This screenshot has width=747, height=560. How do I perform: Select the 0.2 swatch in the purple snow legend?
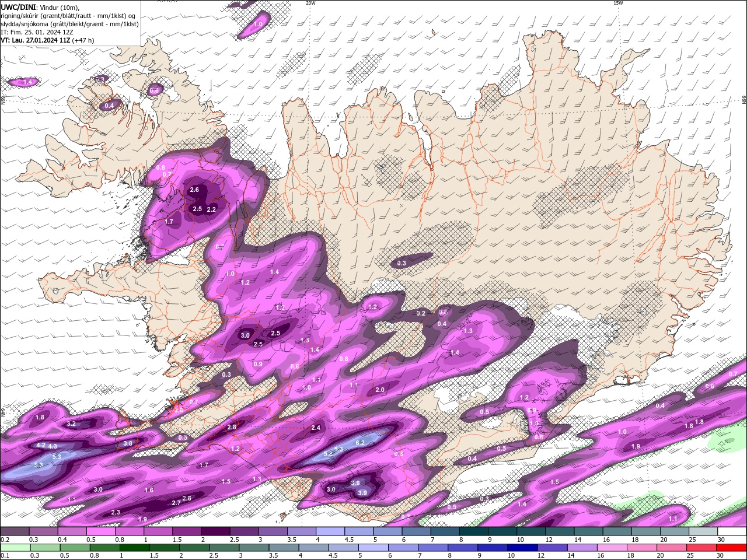[15, 531]
